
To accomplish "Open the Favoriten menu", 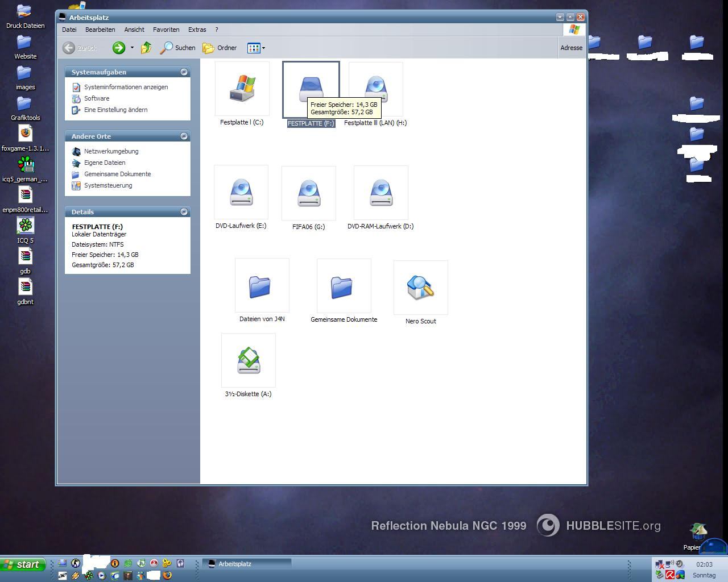I will click(166, 30).
